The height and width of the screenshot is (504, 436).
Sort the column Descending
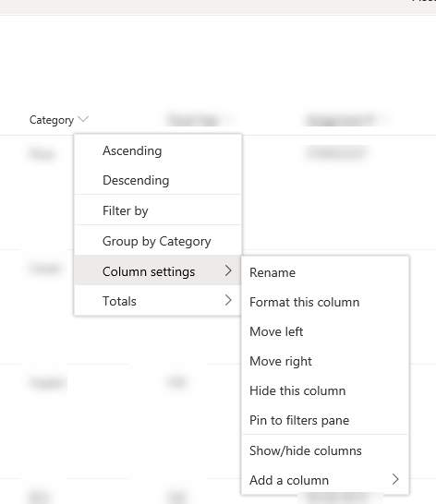pos(158,180)
